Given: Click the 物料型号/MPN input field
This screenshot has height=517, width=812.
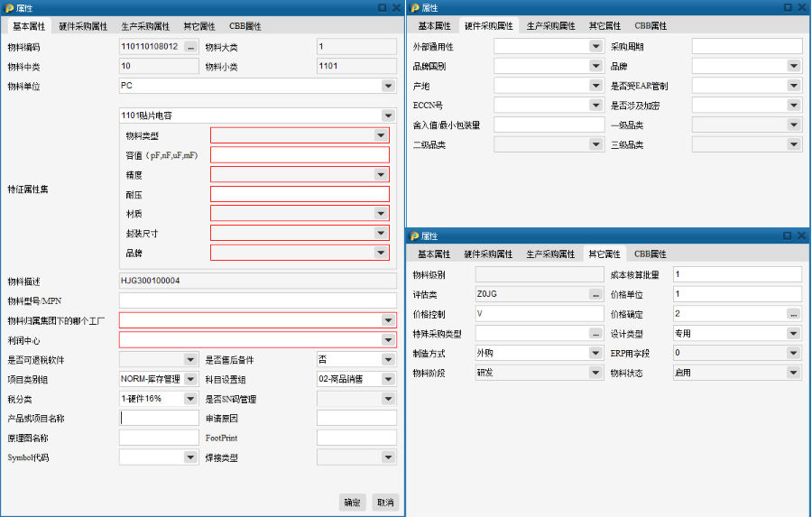Looking at the screenshot, I should tap(257, 300).
